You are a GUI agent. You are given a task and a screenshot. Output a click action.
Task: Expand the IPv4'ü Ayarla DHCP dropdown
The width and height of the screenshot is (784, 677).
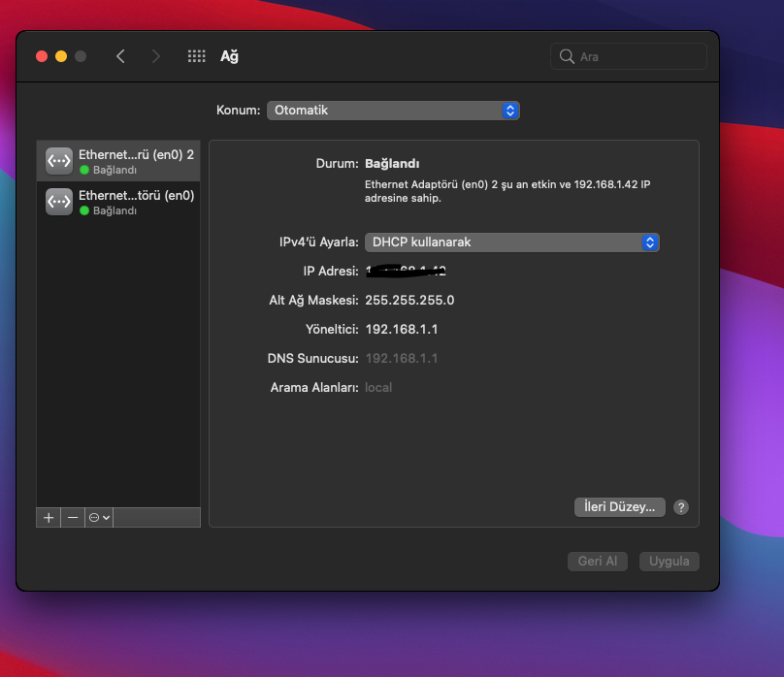tap(511, 242)
